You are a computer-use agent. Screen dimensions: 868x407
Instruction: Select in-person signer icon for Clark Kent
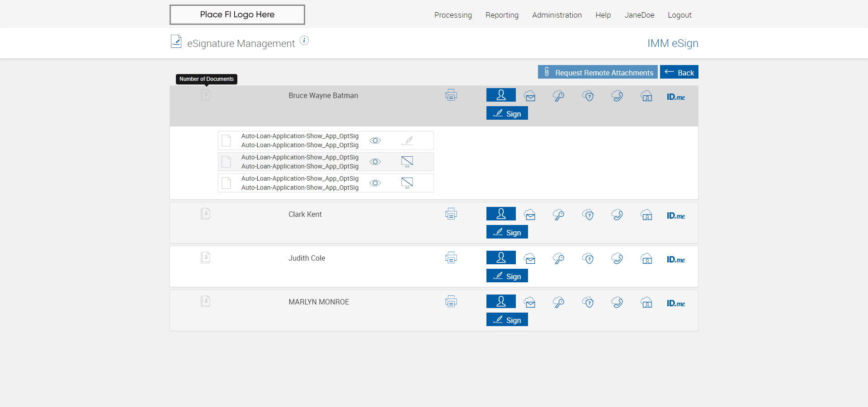501,214
